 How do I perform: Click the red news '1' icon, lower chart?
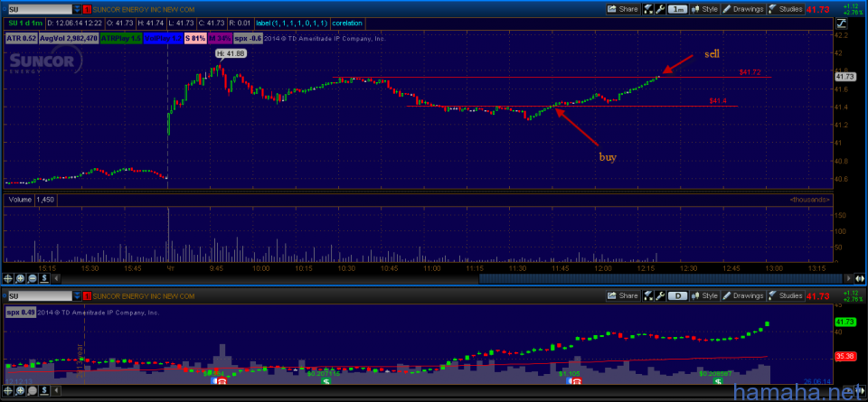[87, 295]
